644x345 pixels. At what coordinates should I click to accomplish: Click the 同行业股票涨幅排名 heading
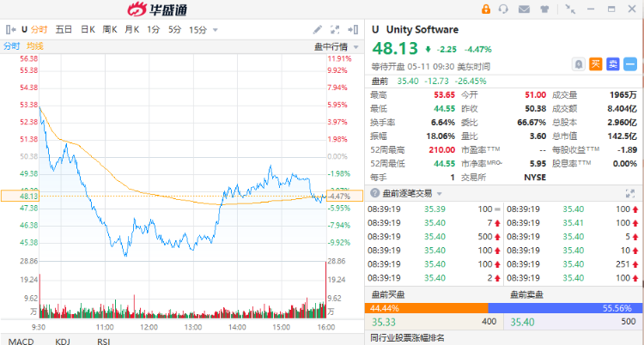[x=407, y=338]
